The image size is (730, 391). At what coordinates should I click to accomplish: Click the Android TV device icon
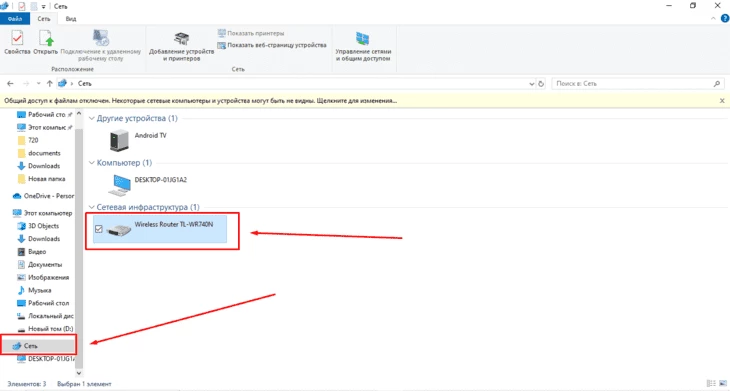pos(119,141)
